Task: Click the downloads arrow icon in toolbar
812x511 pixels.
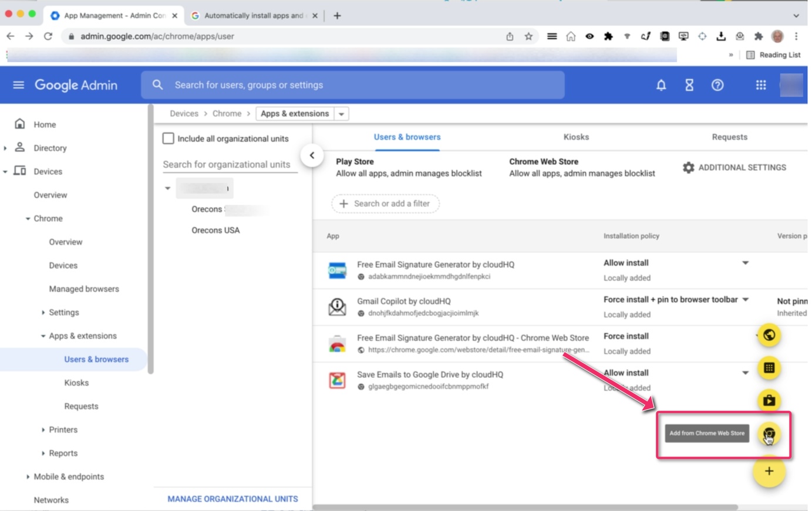Action: (721, 36)
